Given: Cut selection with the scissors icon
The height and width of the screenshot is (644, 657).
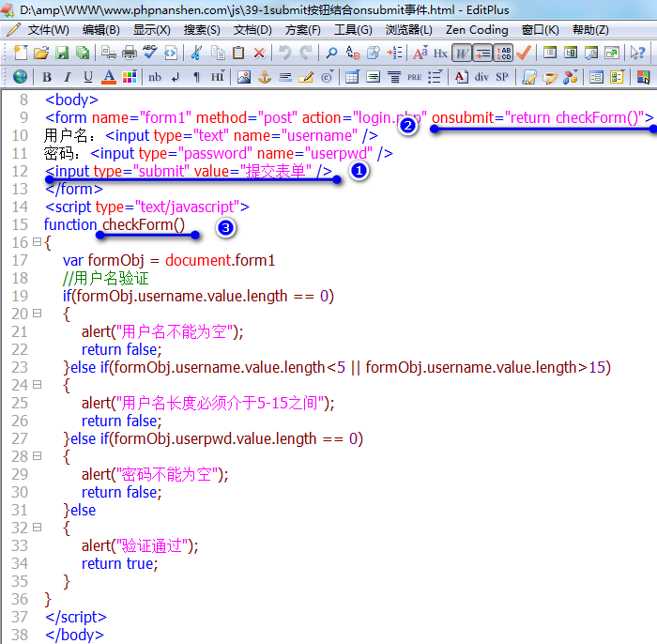Looking at the screenshot, I should tap(196, 53).
